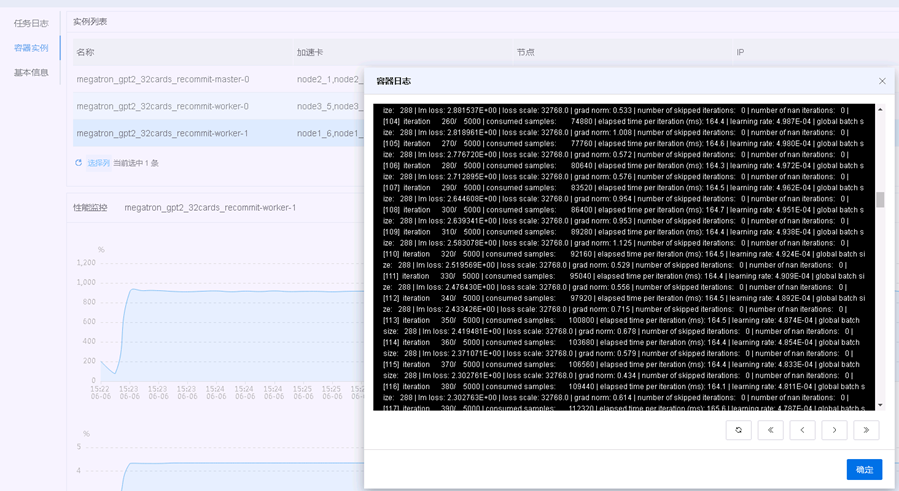Go to previous log page

tap(802, 430)
